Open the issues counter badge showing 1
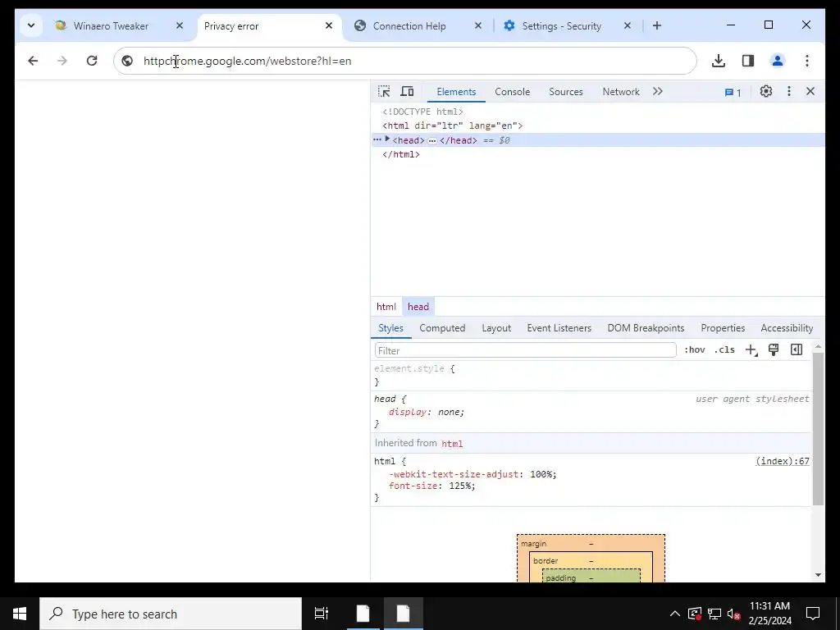Viewport: 840px width, 630px height. tap(733, 93)
